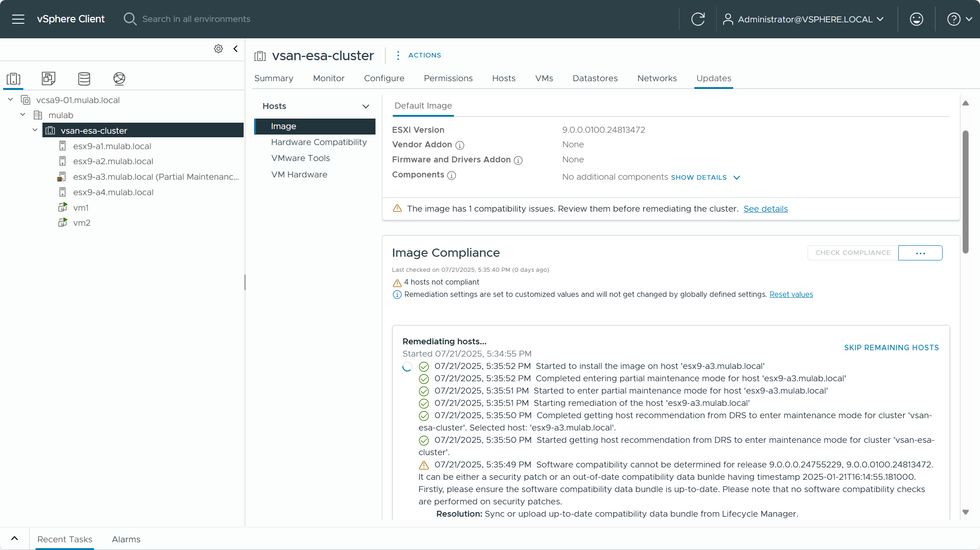Collapse the vsan-esa-cluster tree node
This screenshot has width=980, height=550.
point(35,130)
